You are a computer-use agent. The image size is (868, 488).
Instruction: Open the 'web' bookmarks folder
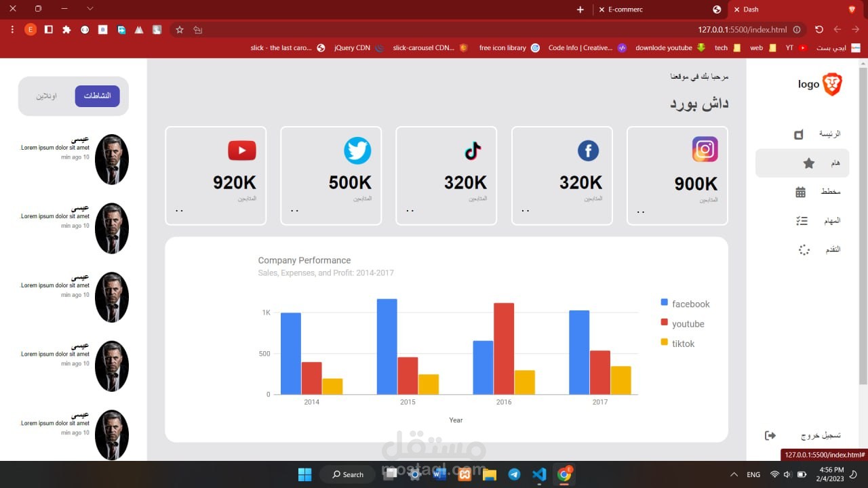click(x=763, y=47)
